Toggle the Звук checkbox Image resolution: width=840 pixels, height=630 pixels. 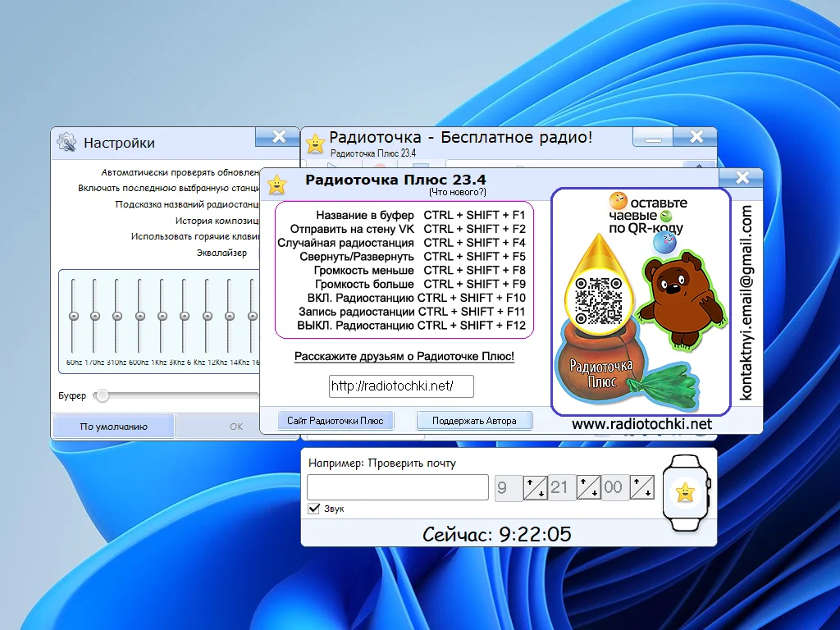click(313, 509)
